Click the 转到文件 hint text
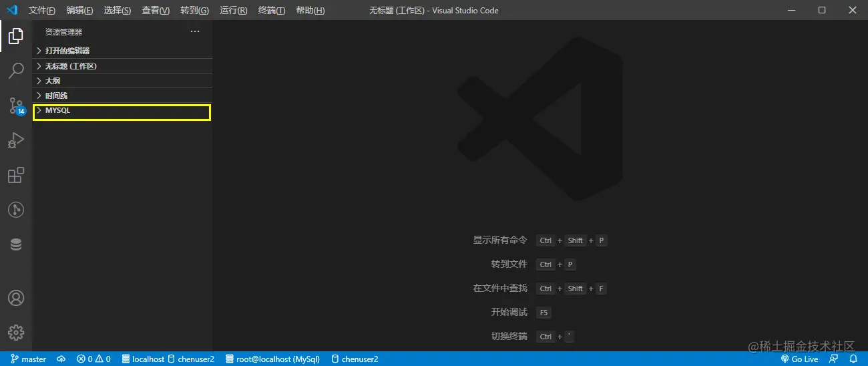The height and width of the screenshot is (366, 868). click(509, 264)
